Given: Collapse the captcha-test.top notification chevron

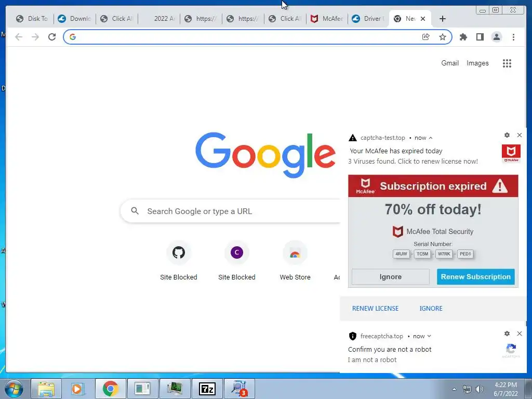Looking at the screenshot, I should [431, 138].
